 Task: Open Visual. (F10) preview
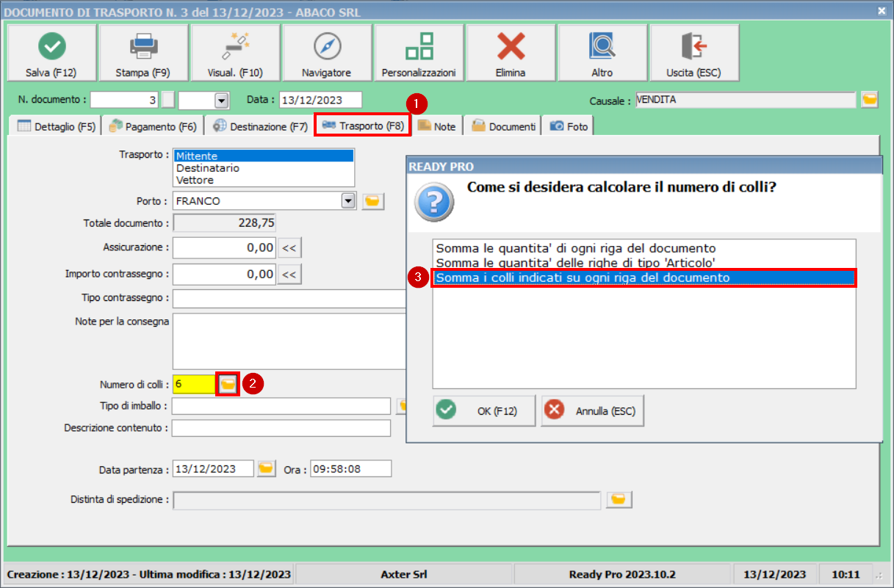point(235,48)
